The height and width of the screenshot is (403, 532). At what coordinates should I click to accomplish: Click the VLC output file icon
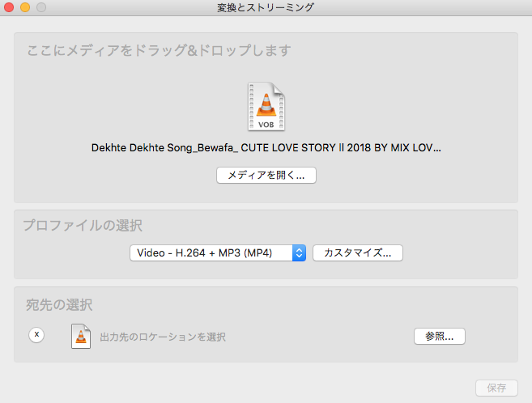point(81,336)
